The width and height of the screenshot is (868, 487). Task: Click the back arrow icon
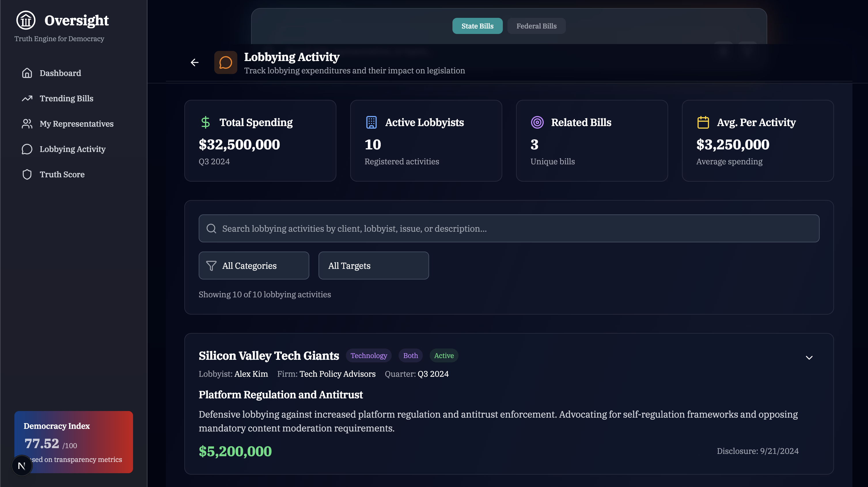194,62
